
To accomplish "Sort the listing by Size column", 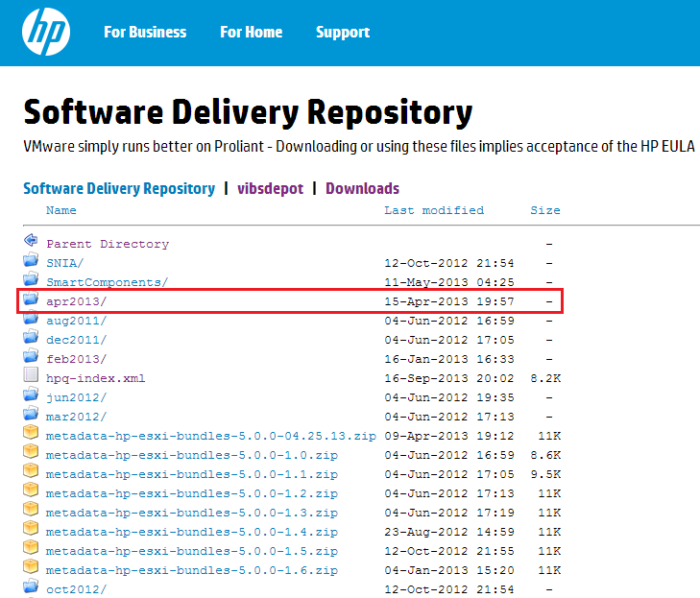I will pos(545,210).
